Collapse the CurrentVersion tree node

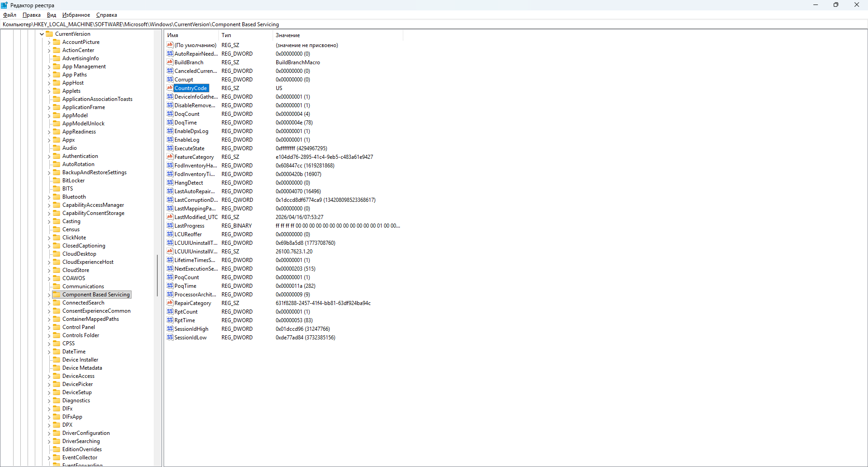(x=42, y=34)
